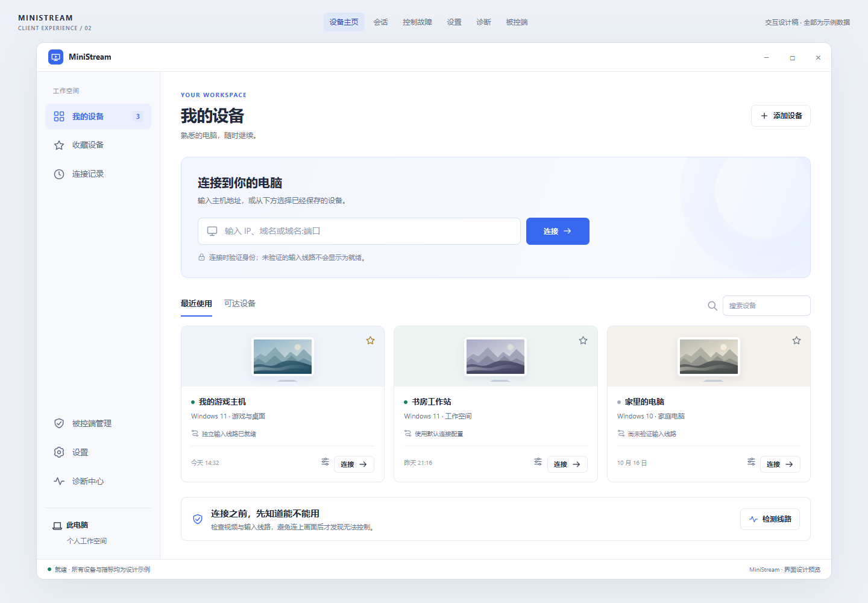The width and height of the screenshot is (868, 603).
Task: Click the search magnifier icon
Action: 712,306
